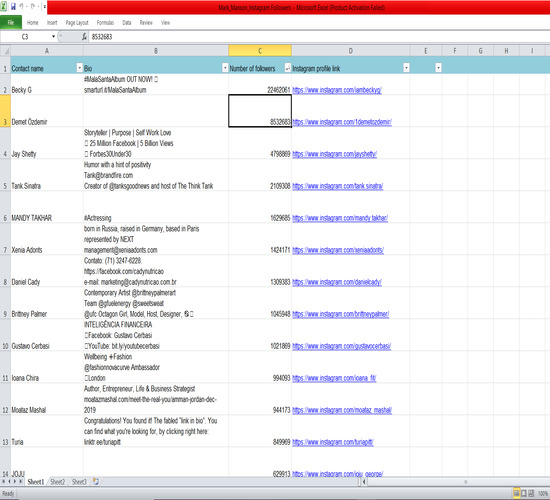Select row 3 header
The image size is (550, 500).
5,111
